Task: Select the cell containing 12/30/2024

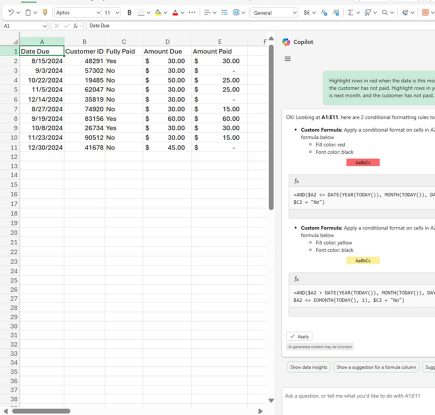Action: (42, 147)
